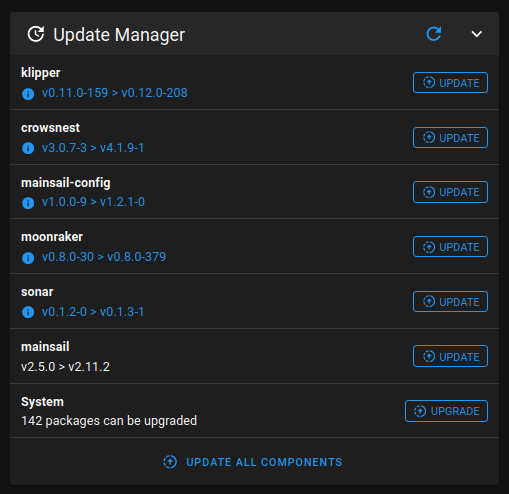Click mainsail-config info icon

click(x=28, y=203)
